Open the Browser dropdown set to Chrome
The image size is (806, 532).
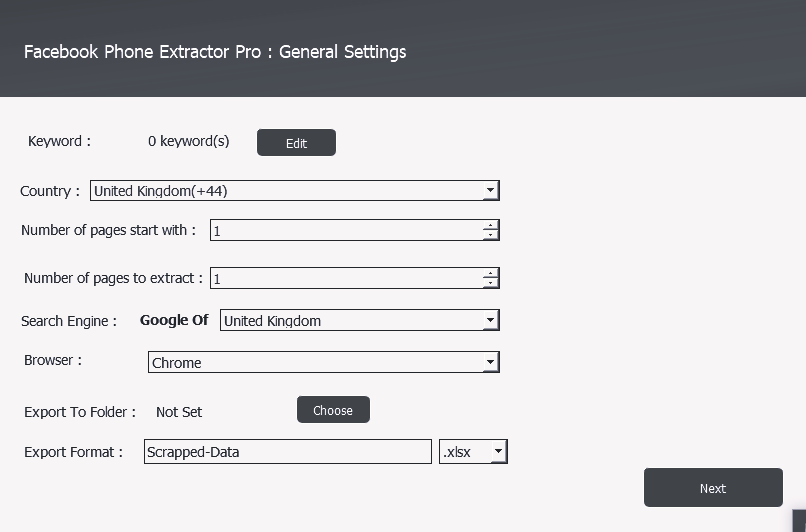click(x=324, y=363)
